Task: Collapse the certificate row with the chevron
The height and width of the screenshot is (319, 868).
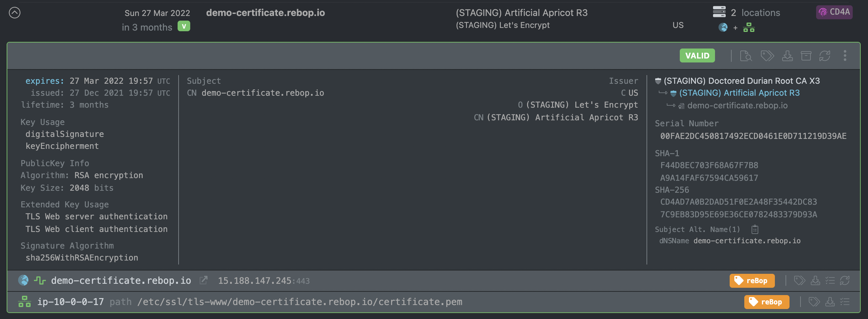Action: (15, 13)
